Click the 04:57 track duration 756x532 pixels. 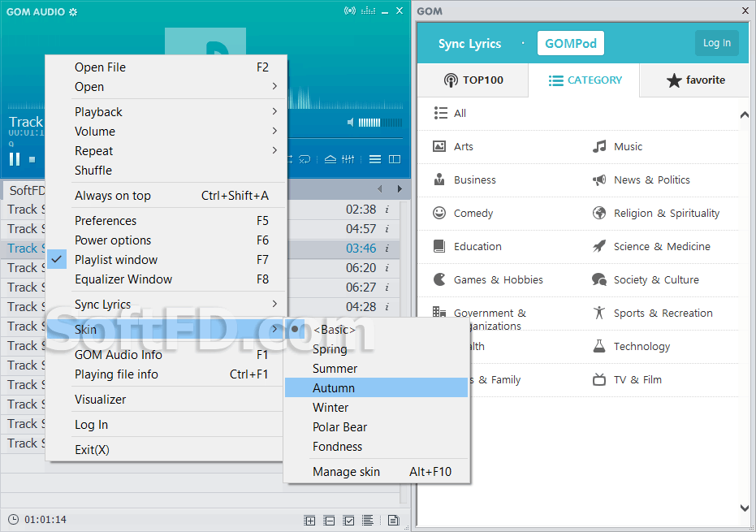(361, 229)
